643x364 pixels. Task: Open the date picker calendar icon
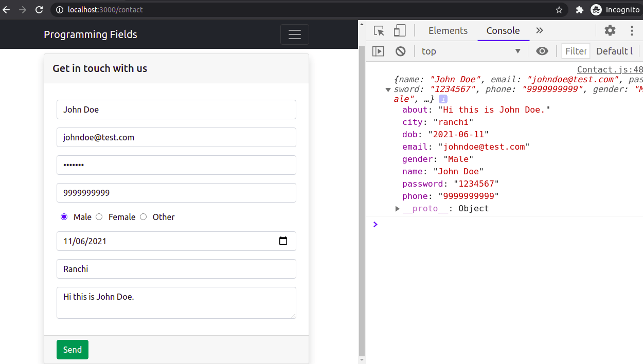(x=283, y=240)
